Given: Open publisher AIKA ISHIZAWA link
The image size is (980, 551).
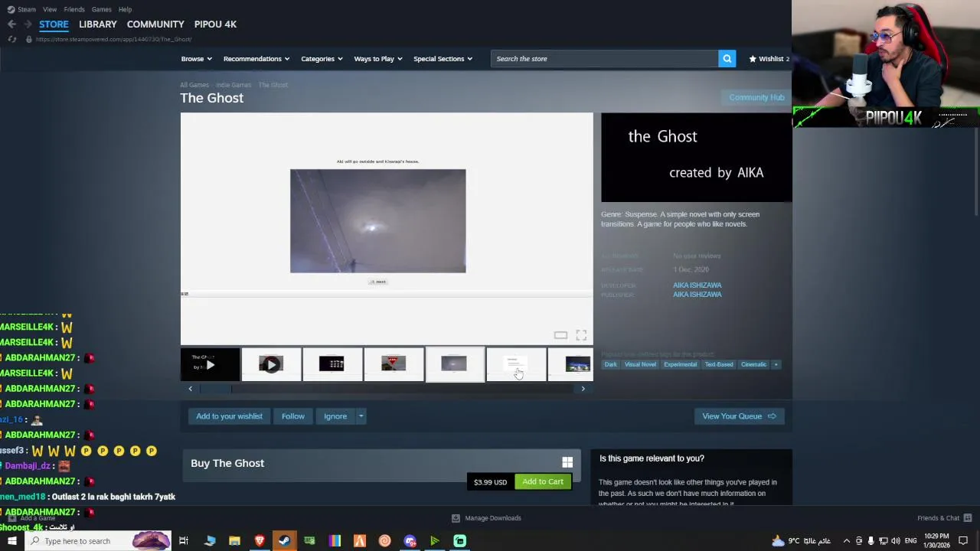Looking at the screenshot, I should click(697, 295).
